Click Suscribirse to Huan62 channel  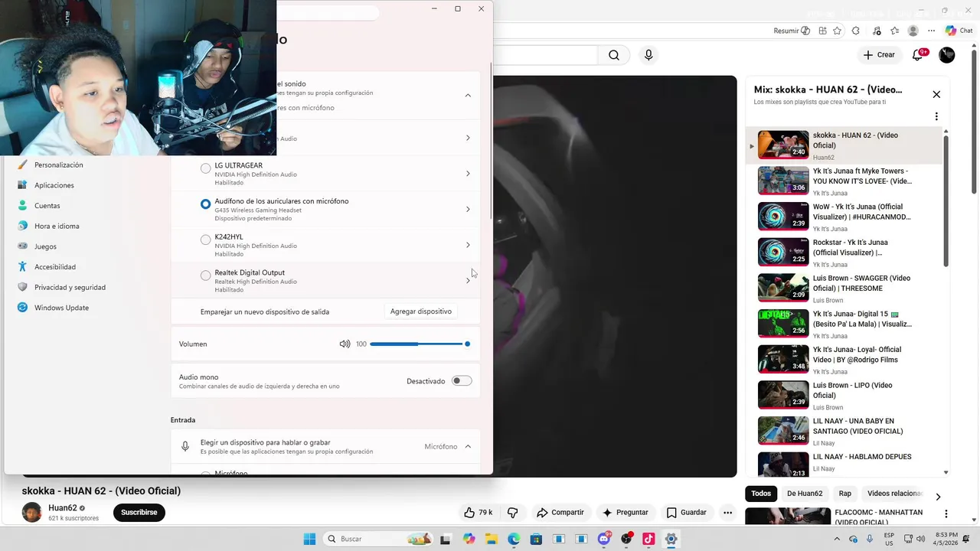coord(139,512)
